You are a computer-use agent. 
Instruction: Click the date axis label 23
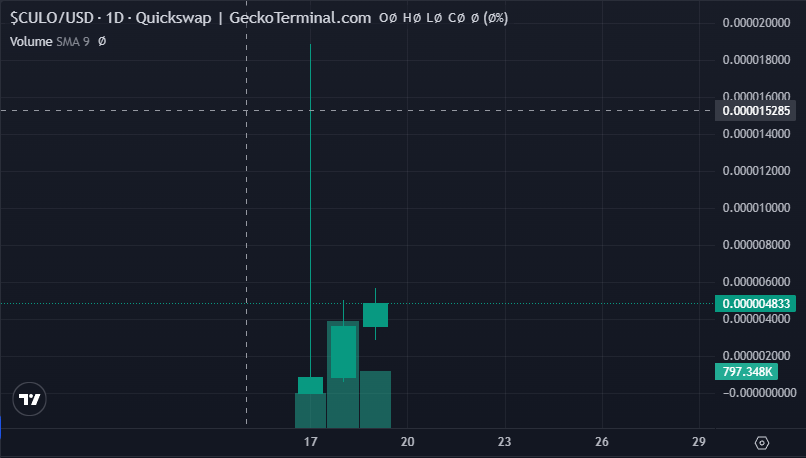505,442
